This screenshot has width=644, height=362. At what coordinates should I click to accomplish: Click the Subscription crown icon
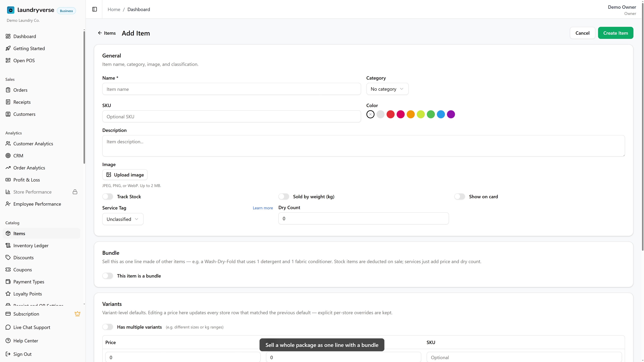coord(77,314)
